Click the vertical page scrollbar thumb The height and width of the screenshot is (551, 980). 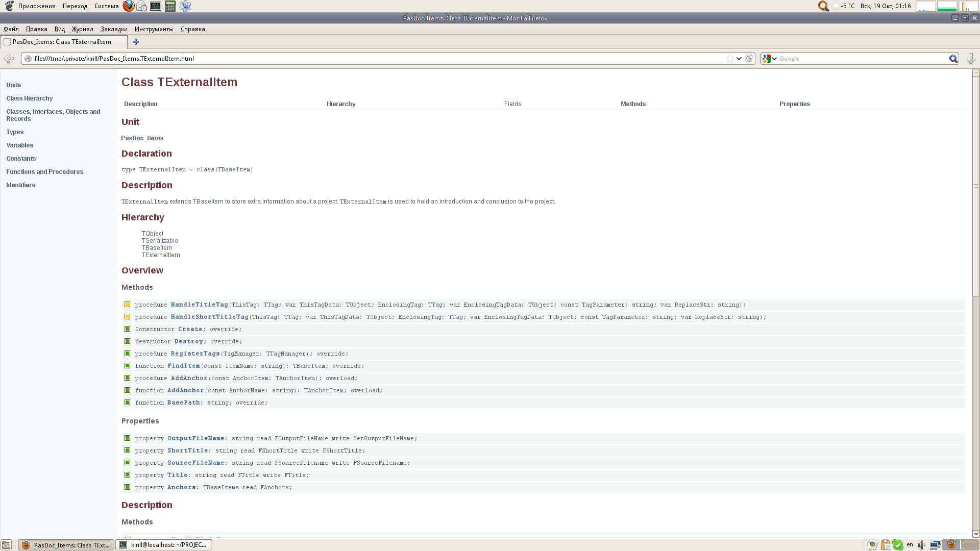coord(976,186)
